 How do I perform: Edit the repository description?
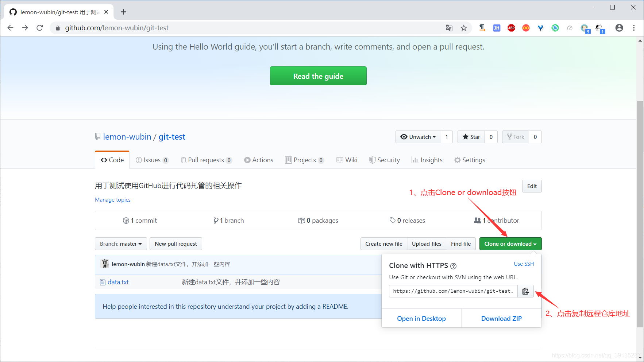pos(532,186)
